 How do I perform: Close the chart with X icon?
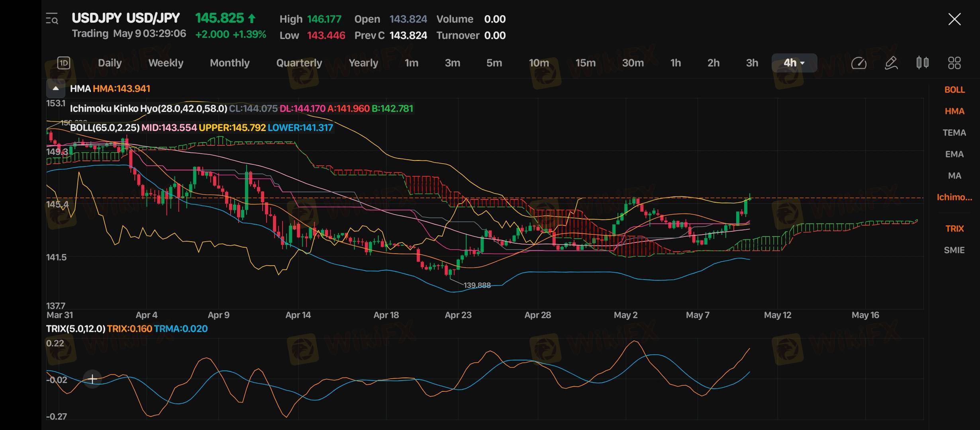click(x=954, y=19)
